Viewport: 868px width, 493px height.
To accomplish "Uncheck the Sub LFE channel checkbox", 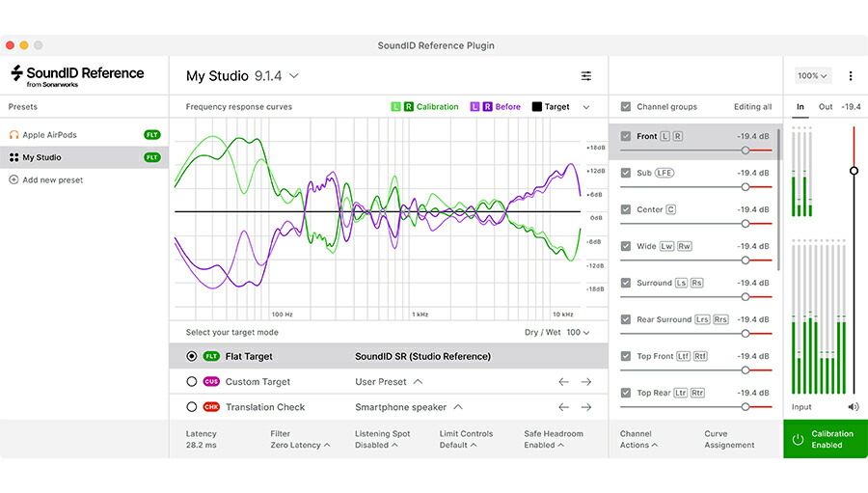I will (x=626, y=173).
